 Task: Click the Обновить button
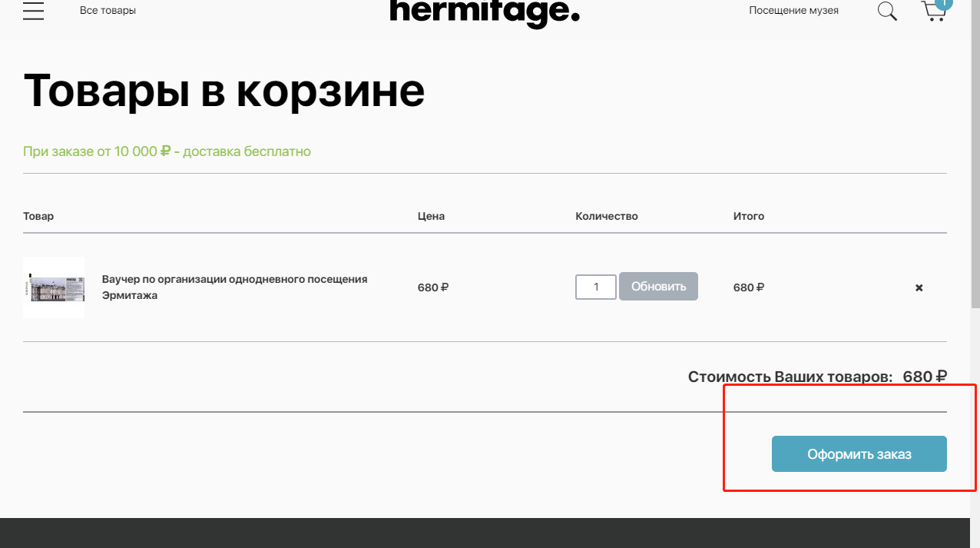coord(658,287)
